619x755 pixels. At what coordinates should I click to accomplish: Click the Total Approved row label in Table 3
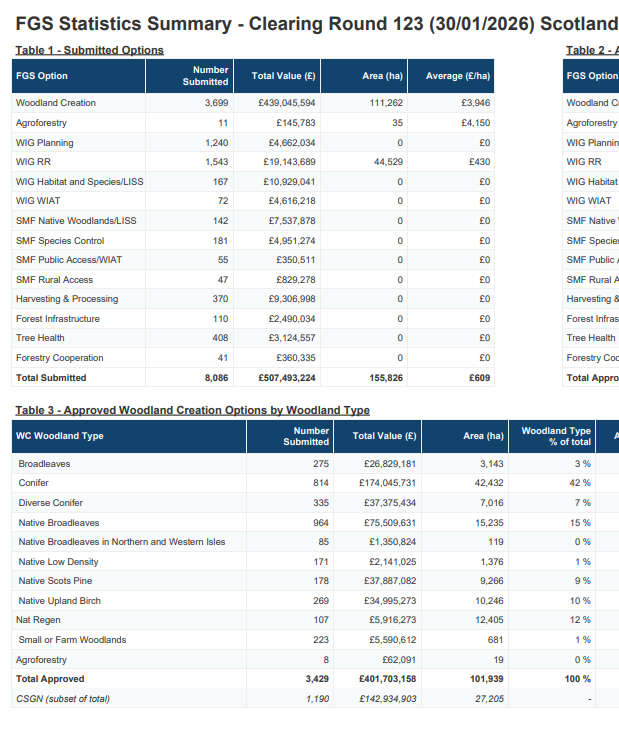click(50, 679)
